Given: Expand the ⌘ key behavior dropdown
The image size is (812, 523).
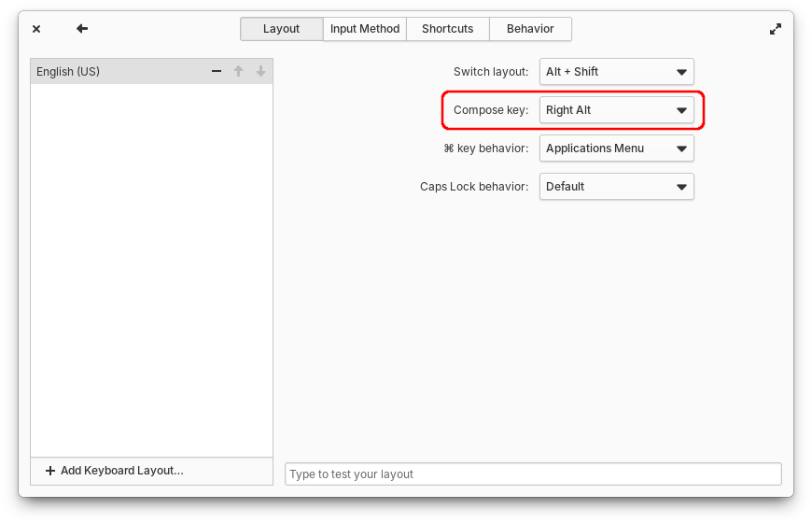Looking at the screenshot, I should [616, 148].
